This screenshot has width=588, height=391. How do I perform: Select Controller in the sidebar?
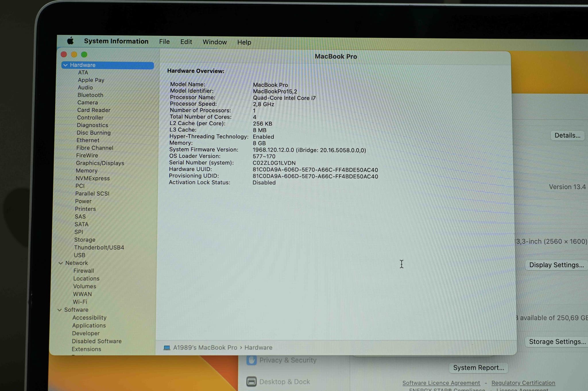click(90, 118)
